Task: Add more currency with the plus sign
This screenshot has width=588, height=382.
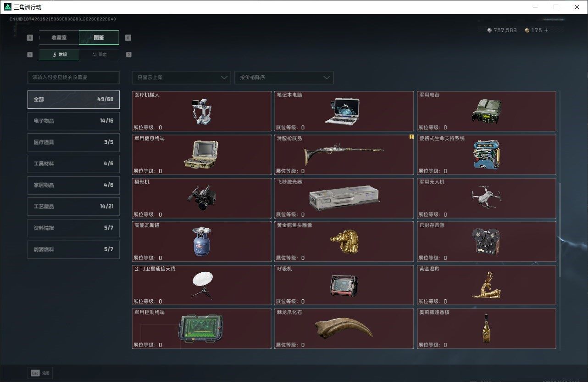Action: point(546,30)
